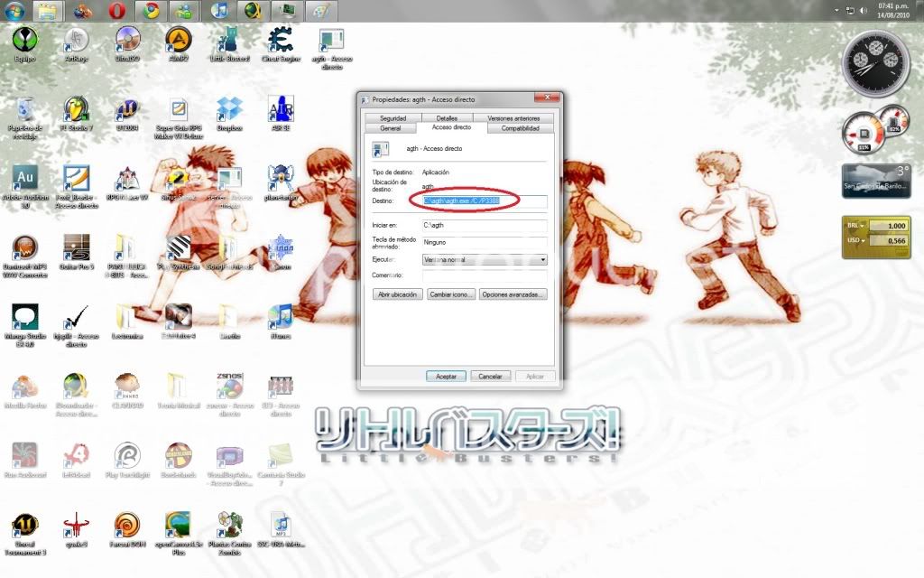Select the Quake 3 desktop shortcut
The height and width of the screenshot is (578, 924).
(x=76, y=530)
